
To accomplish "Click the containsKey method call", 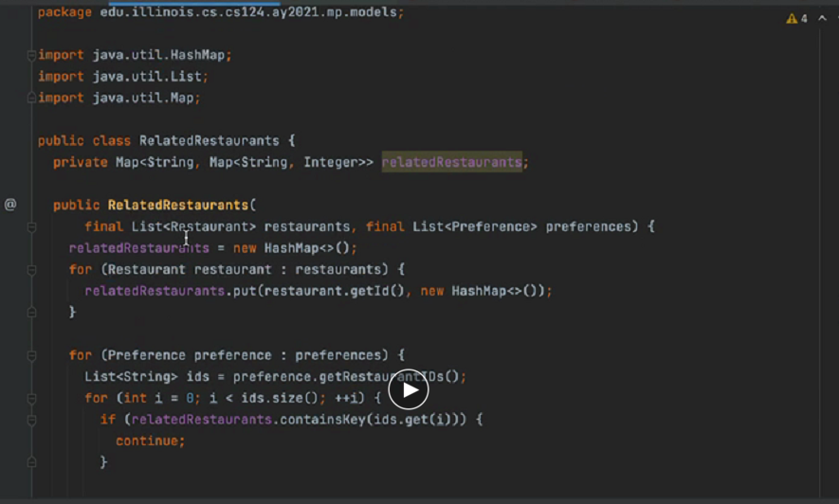I will click(x=322, y=420).
